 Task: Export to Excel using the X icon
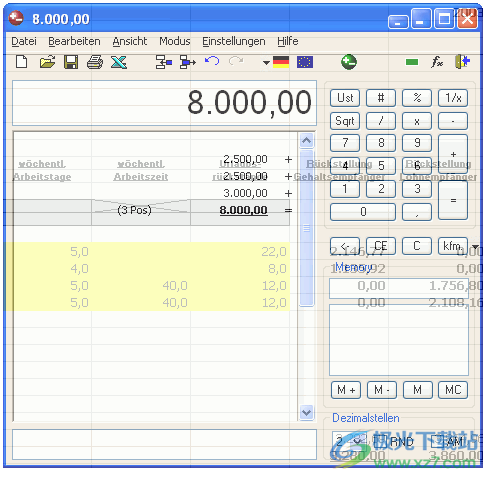click(119, 62)
